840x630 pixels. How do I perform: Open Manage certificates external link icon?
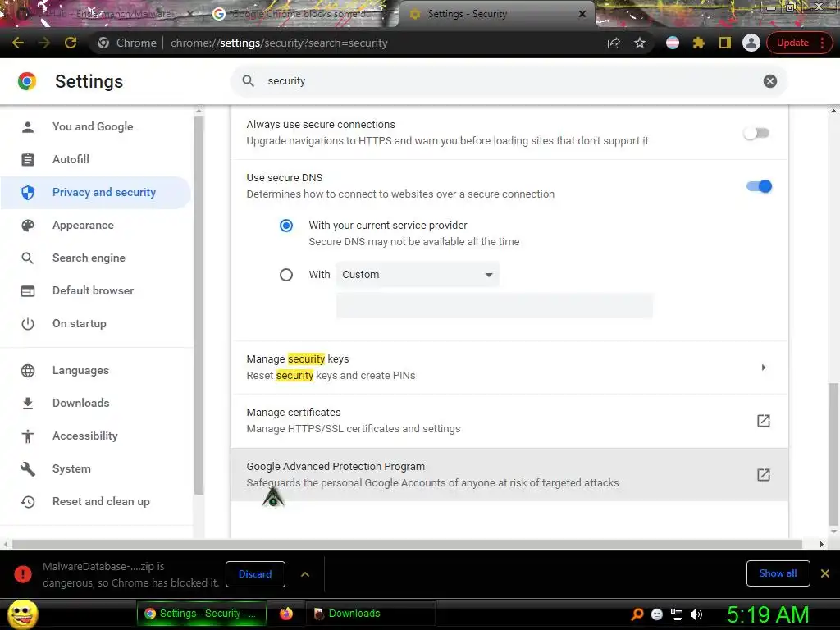tap(764, 421)
